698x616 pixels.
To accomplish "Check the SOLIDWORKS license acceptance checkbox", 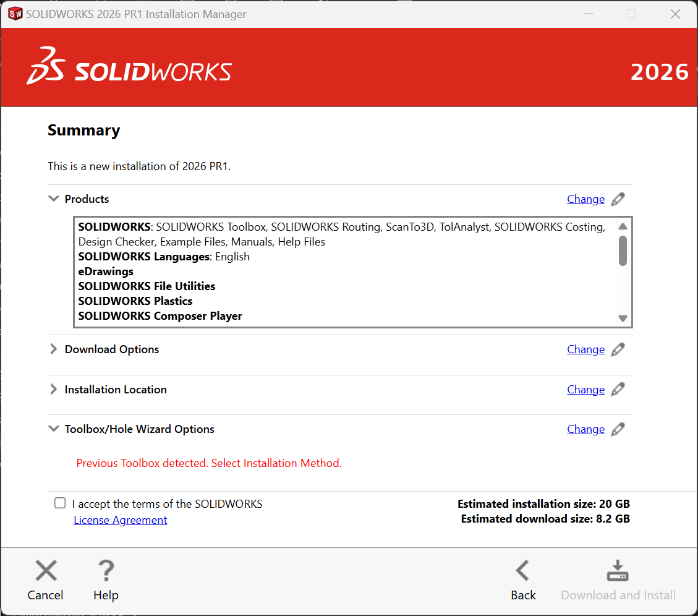I will 59,503.
